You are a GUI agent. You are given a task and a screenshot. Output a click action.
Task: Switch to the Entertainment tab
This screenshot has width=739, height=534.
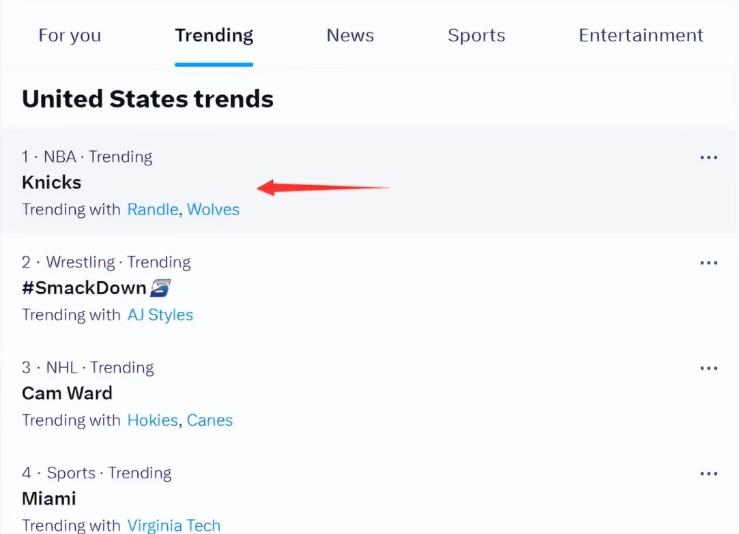point(640,35)
